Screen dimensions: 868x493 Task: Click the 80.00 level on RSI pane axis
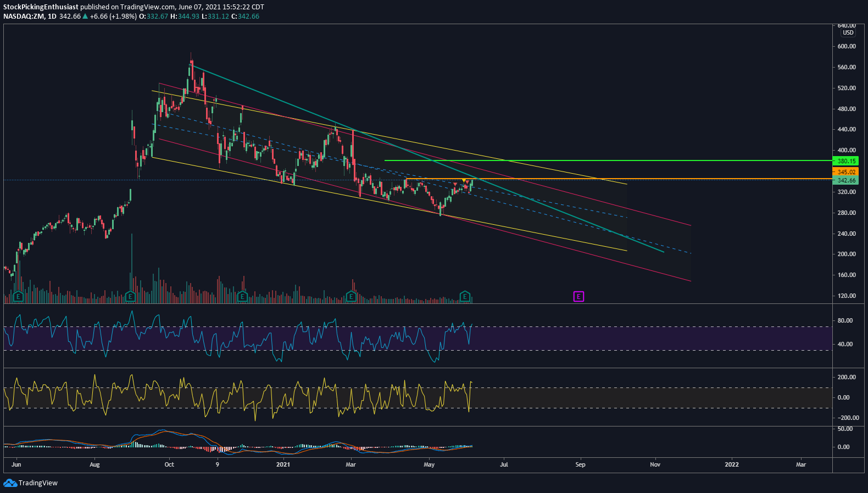[x=845, y=320]
